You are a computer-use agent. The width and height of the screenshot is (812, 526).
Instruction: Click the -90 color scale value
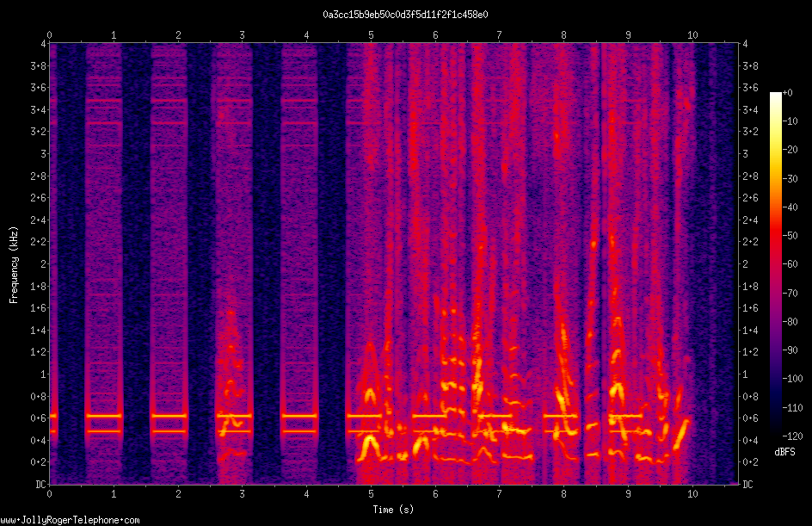click(x=790, y=350)
